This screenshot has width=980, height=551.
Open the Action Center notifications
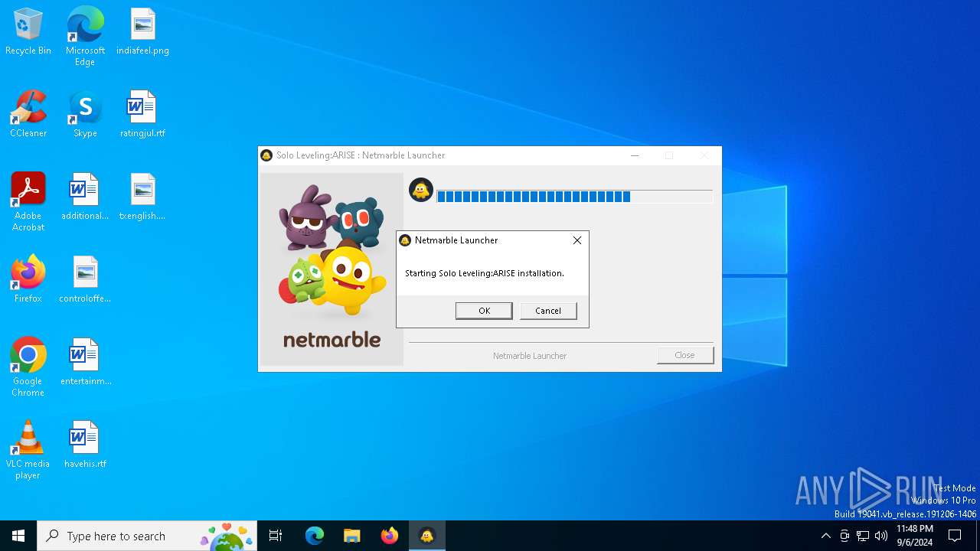point(955,536)
